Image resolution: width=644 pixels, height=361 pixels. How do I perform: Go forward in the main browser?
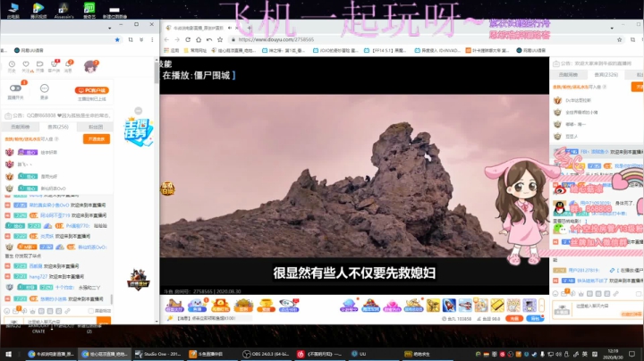coord(177,40)
